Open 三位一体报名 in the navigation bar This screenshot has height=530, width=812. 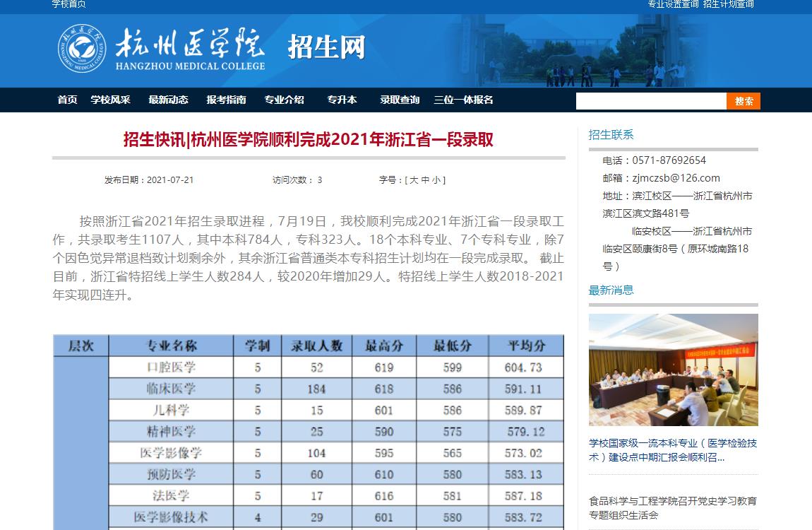[463, 100]
